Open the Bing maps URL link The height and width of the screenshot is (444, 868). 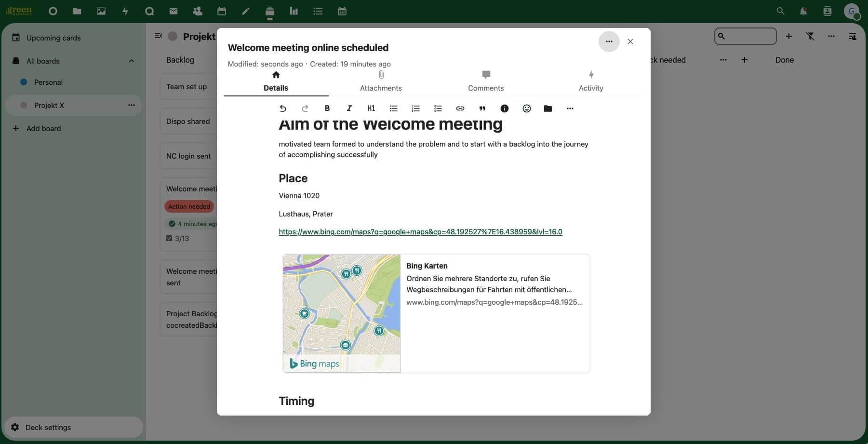click(x=420, y=232)
